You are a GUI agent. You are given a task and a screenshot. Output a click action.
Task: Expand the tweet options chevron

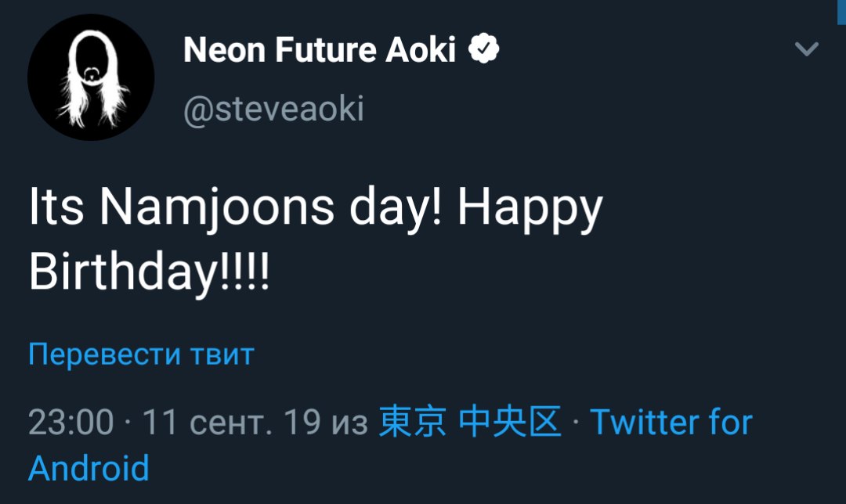coord(806,50)
